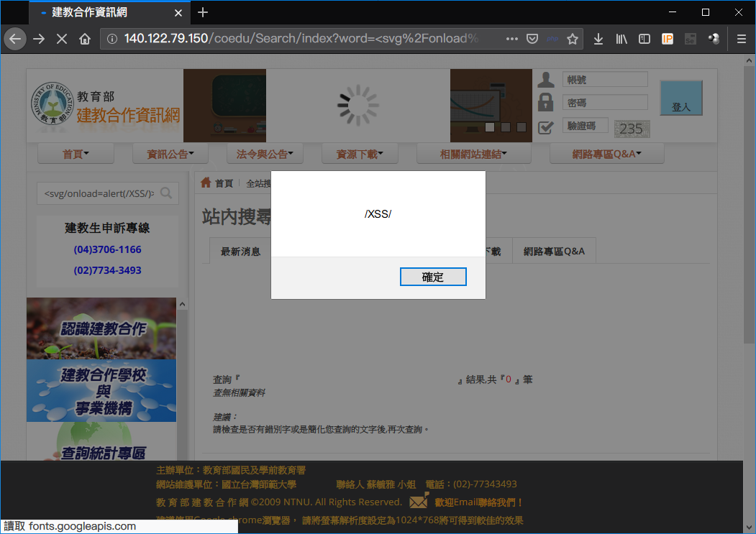Click the third slideshow indicator square
This screenshot has width=756, height=534.
(522, 127)
